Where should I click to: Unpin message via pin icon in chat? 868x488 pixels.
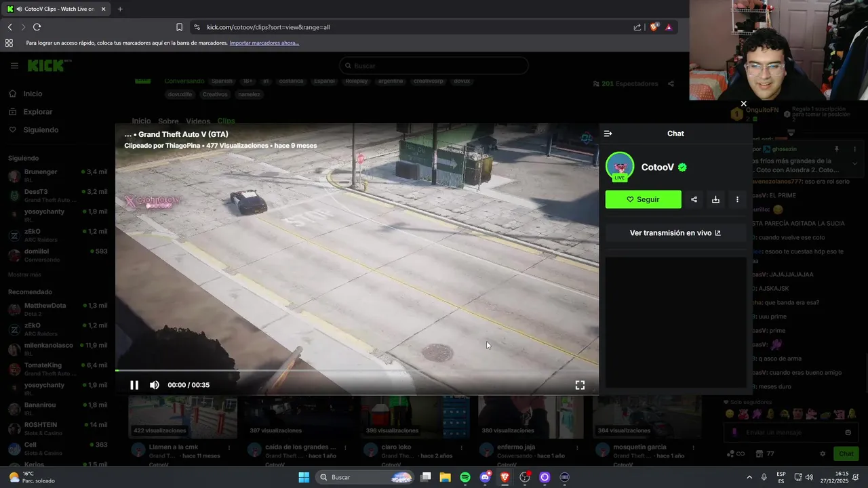[837, 149]
